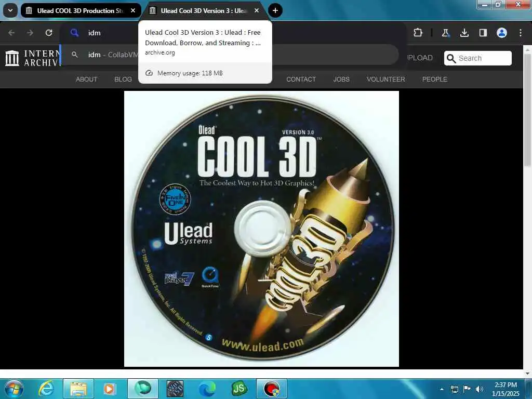Show hidden system tray icons
The width and height of the screenshot is (532, 399).
tap(442, 389)
